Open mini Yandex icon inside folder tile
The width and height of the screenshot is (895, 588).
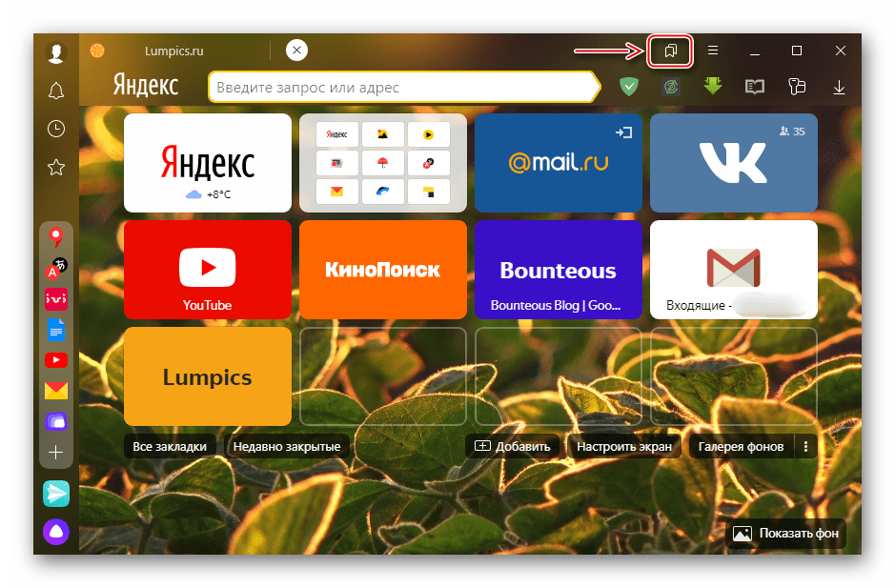[x=336, y=134]
